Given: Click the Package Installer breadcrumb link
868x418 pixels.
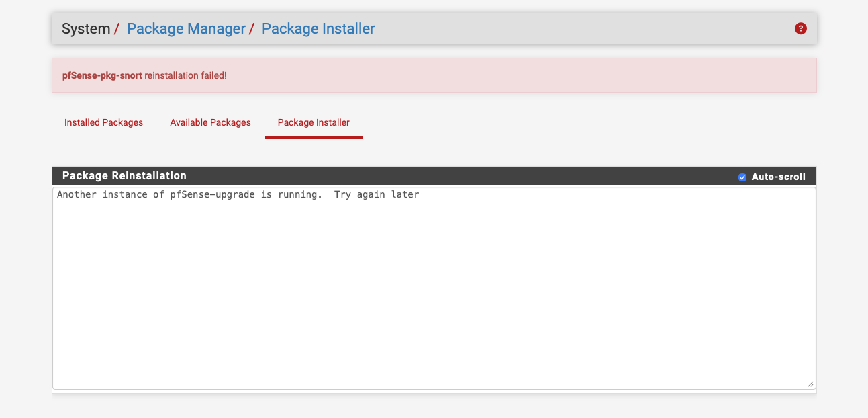Looking at the screenshot, I should 318,29.
